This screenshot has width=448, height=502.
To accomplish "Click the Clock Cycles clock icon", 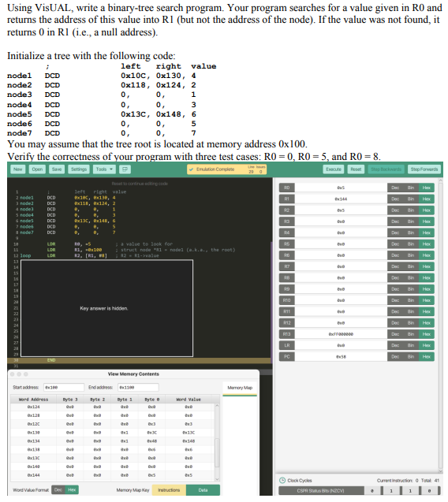I will pyautogui.click(x=282, y=480).
